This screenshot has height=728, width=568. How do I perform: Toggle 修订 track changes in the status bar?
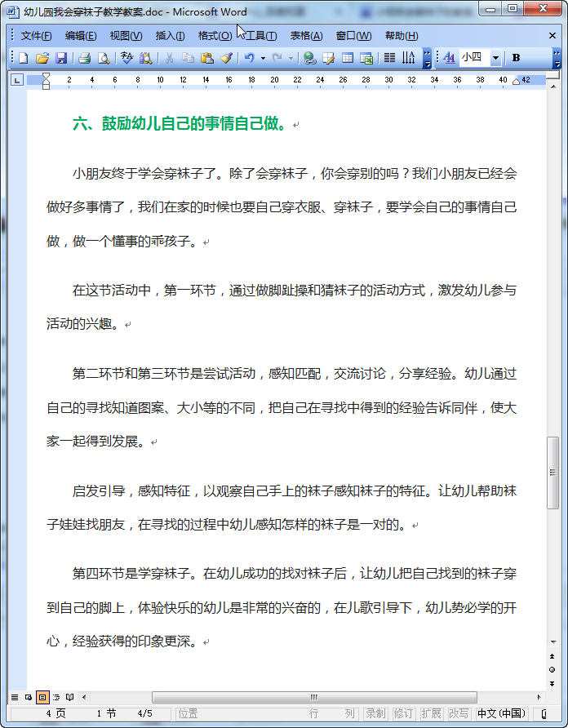(x=403, y=713)
